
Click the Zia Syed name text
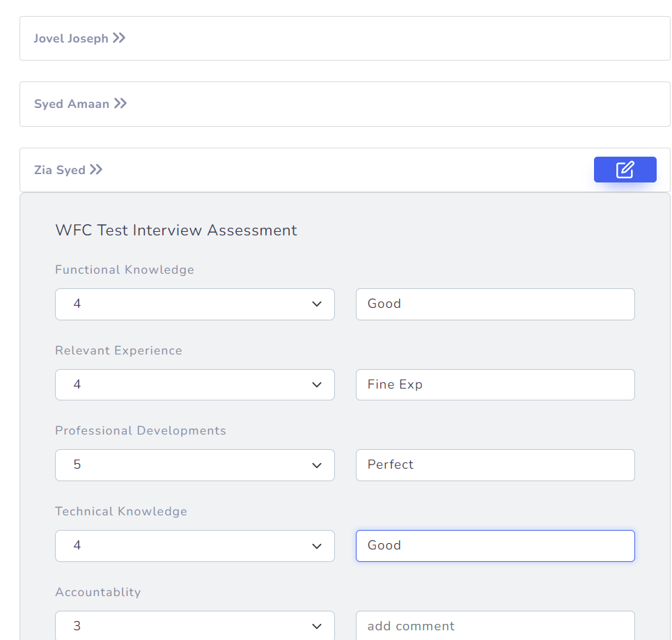point(60,171)
